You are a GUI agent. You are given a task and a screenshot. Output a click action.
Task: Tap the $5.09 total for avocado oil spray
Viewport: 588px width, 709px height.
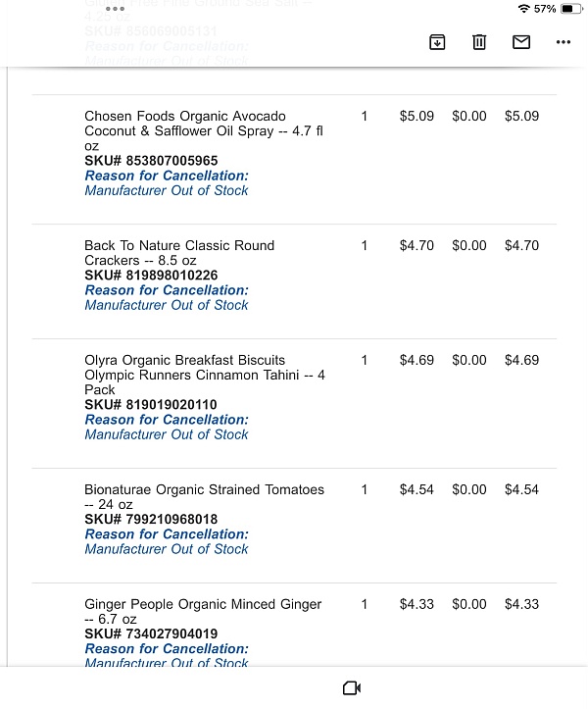[x=521, y=117]
